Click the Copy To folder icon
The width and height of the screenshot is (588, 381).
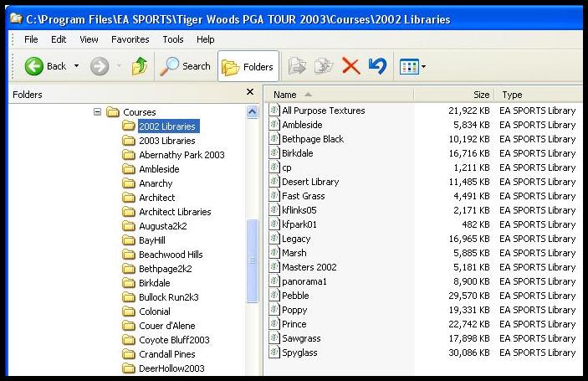point(323,66)
